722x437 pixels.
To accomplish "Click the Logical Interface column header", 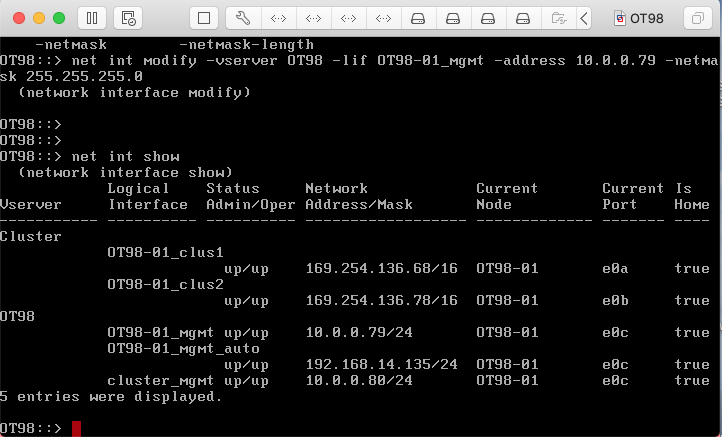I will (x=147, y=196).
